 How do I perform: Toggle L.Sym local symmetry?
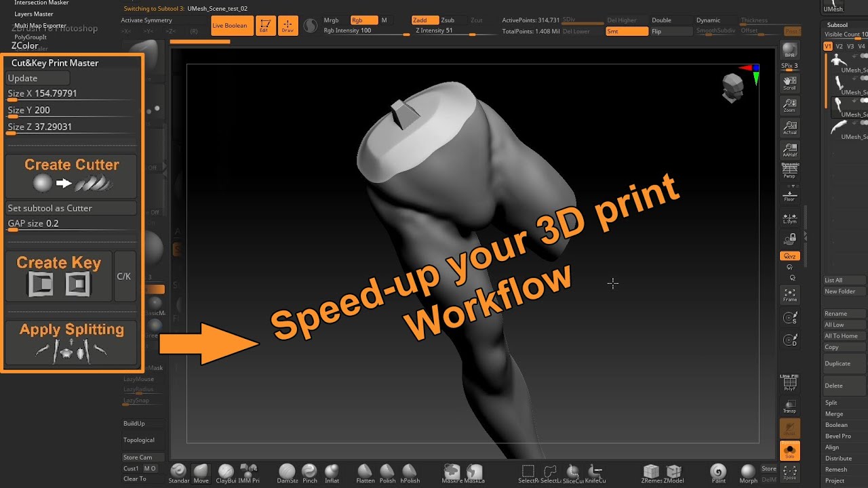point(790,218)
